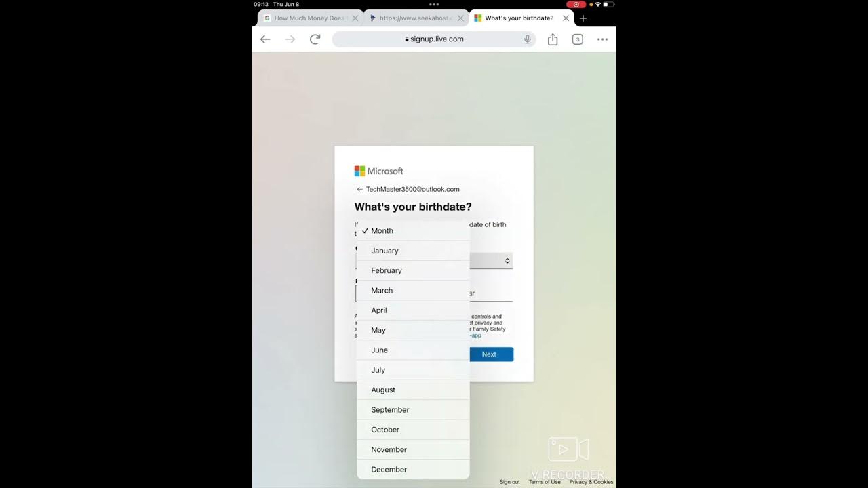Select June from the month list
The height and width of the screenshot is (488, 868).
coord(413,350)
